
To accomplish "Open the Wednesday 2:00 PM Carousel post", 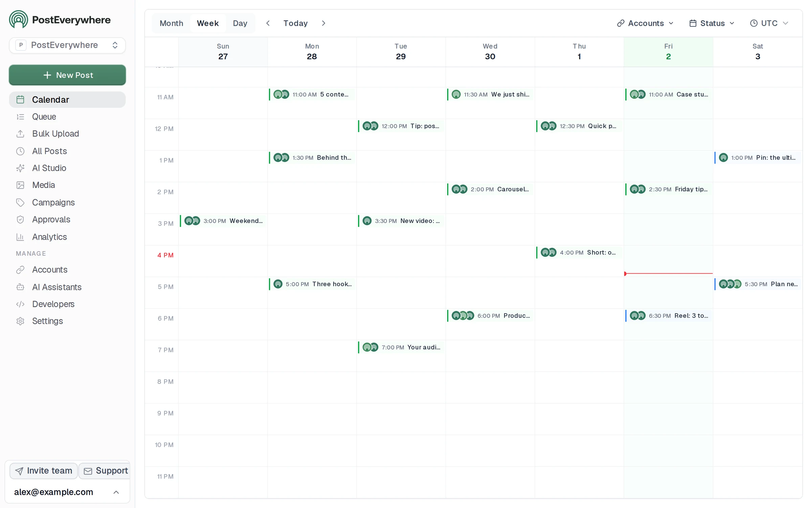I will click(x=490, y=189).
